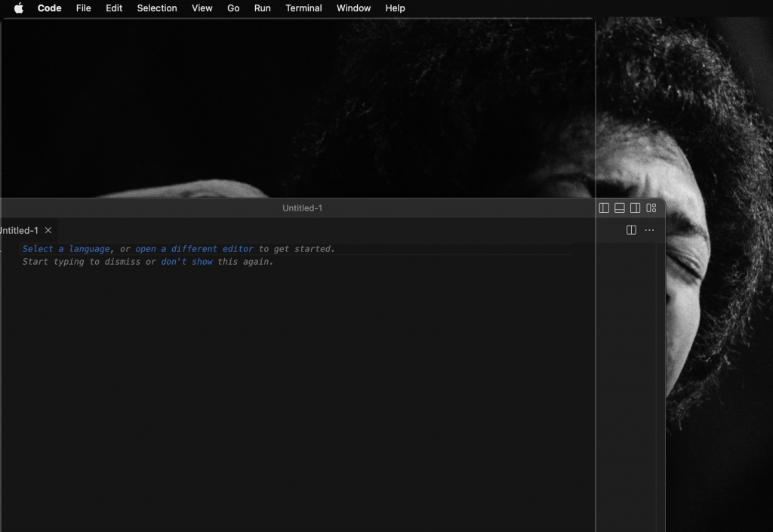This screenshot has height=532, width=773.
Task: Close the Untitled-1 tab with X
Action: pyautogui.click(x=48, y=230)
